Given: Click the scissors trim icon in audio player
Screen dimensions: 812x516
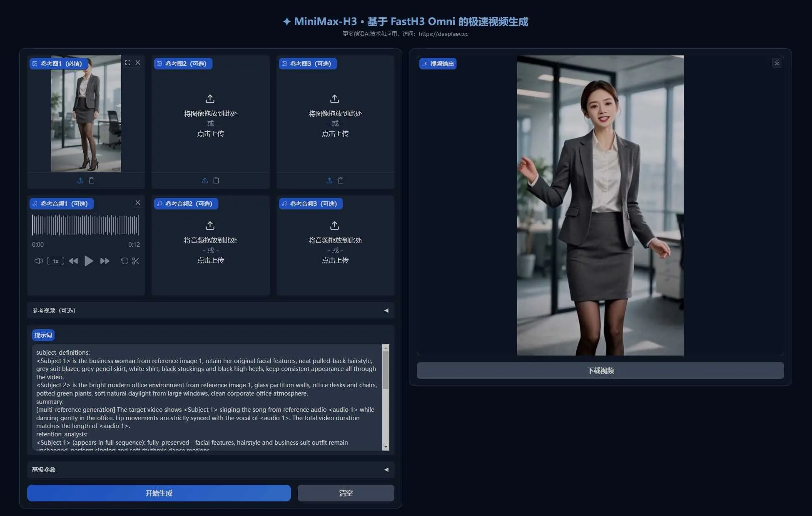Looking at the screenshot, I should tap(136, 261).
